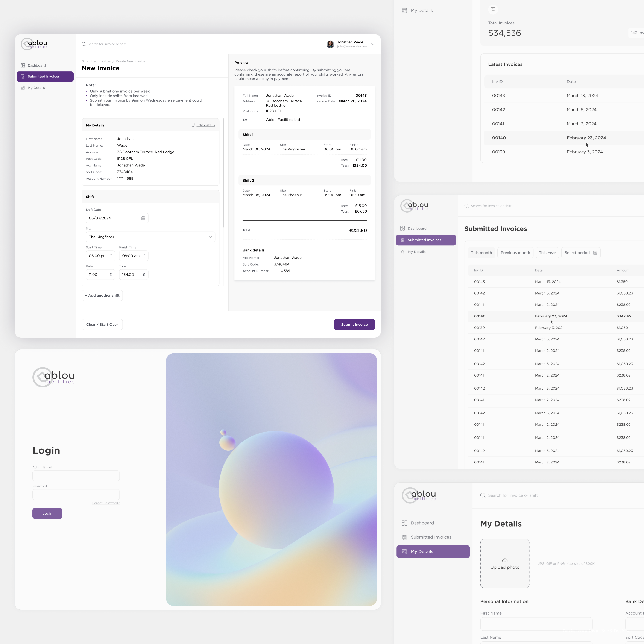Image resolution: width=644 pixels, height=644 pixels.
Task: Click the Ablou facilities logo
Action: [34, 44]
